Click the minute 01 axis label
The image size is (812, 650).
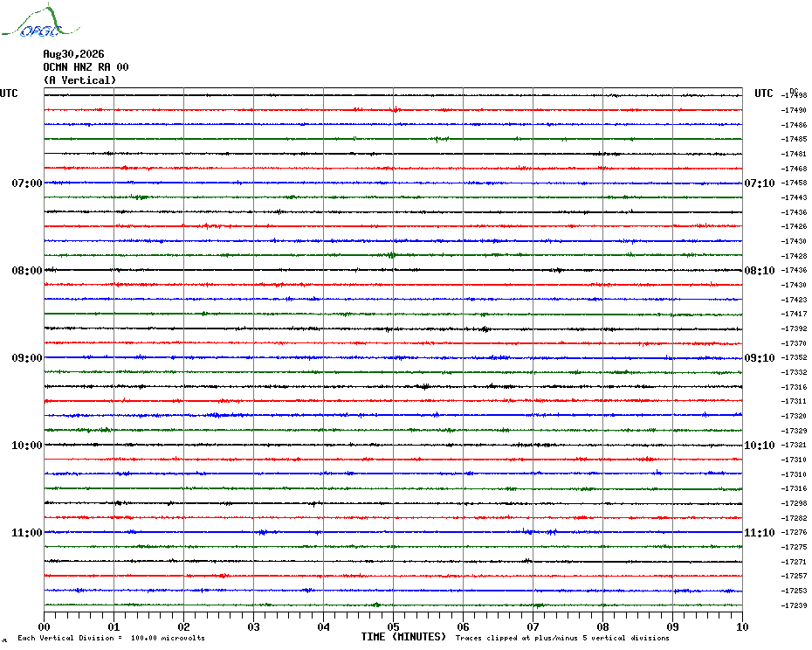[114, 626]
